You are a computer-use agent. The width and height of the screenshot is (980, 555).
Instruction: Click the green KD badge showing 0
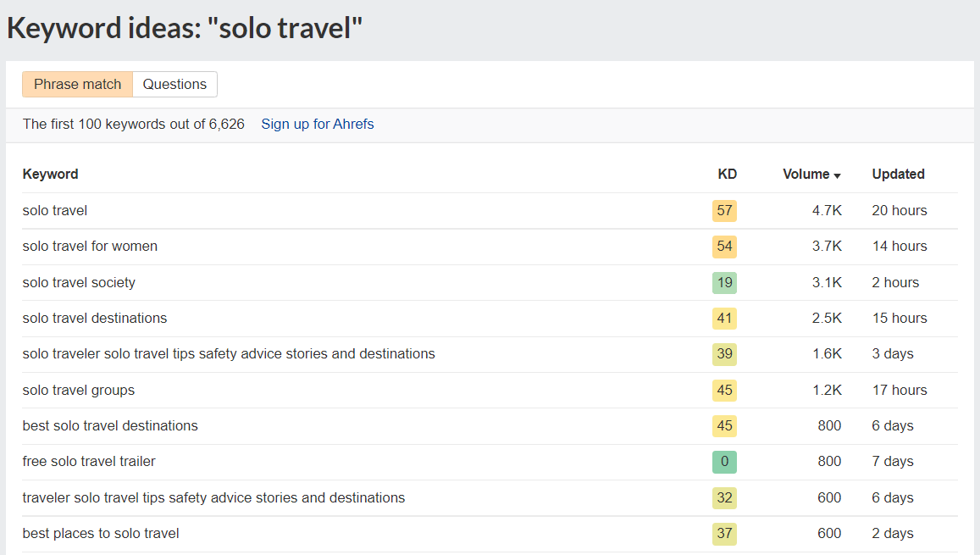coord(724,461)
